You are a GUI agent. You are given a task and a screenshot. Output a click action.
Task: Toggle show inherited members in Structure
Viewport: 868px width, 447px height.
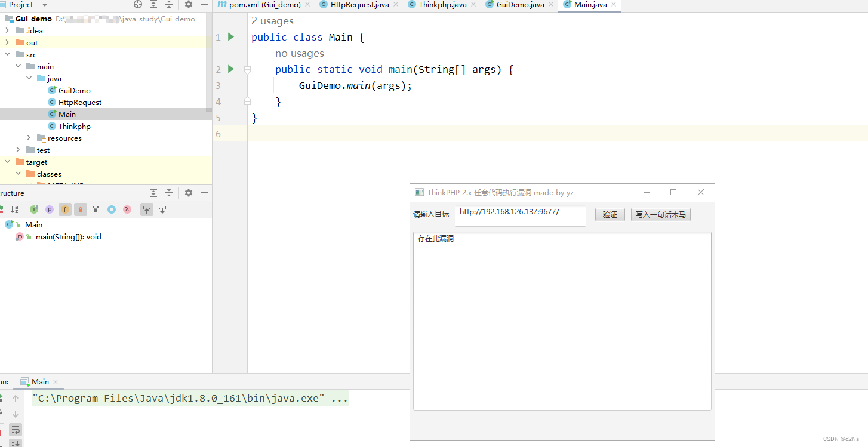coord(34,209)
